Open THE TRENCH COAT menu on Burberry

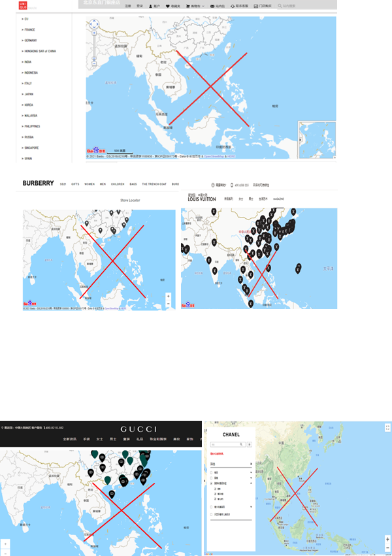tap(154, 184)
